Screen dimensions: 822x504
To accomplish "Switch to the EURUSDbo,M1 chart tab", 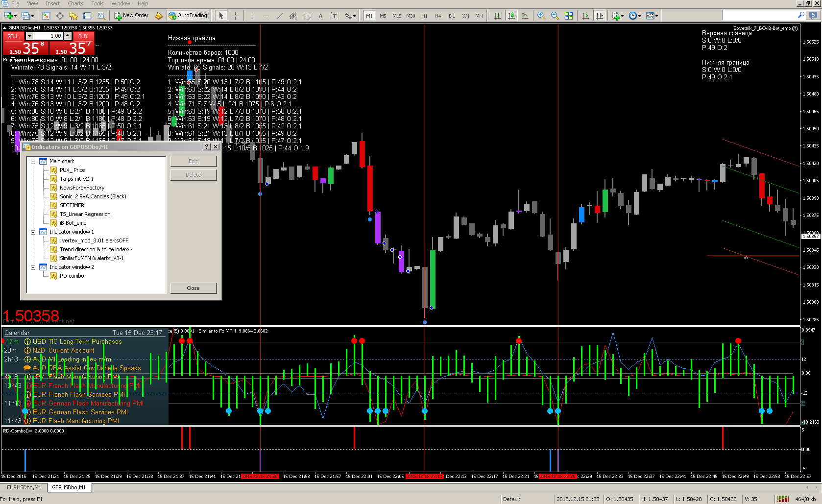I will click(24, 487).
